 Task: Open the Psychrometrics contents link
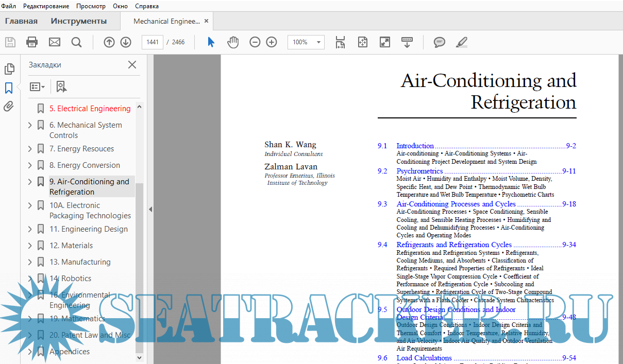click(419, 171)
